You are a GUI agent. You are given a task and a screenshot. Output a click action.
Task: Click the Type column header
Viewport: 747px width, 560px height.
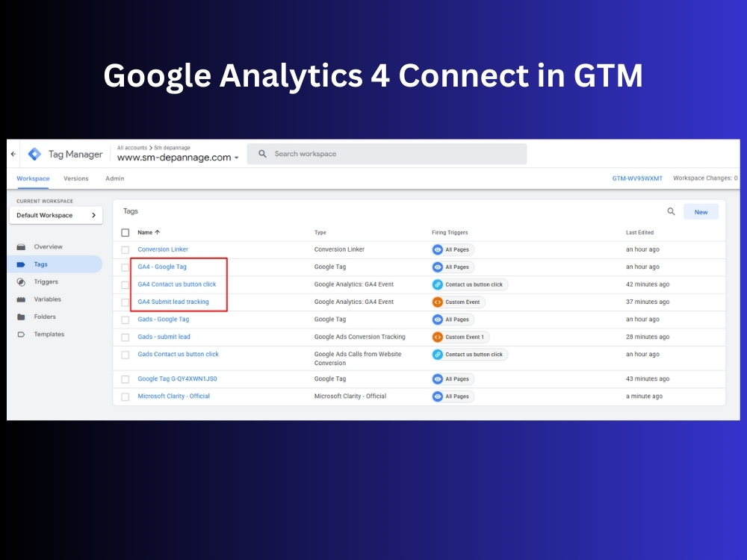pos(320,232)
